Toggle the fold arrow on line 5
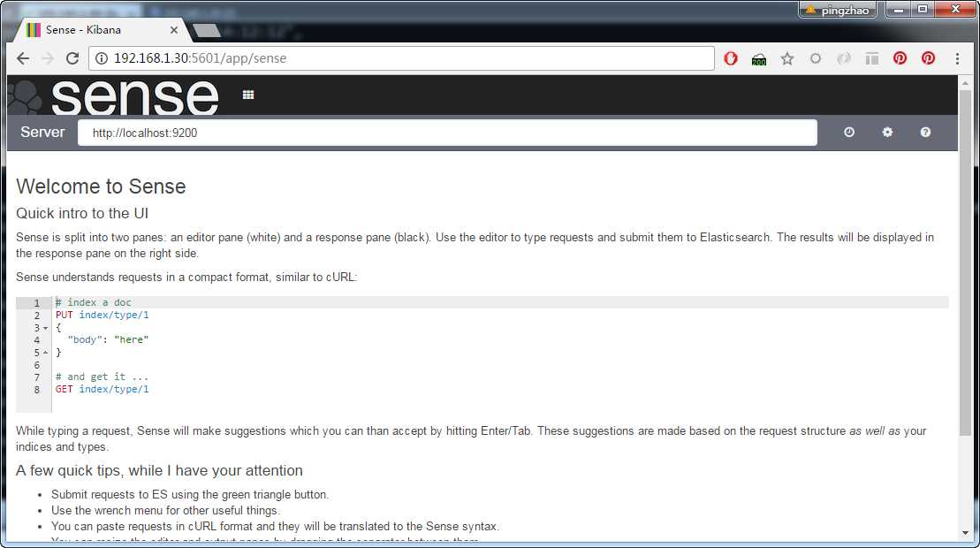The width and height of the screenshot is (980, 548). 46,353
